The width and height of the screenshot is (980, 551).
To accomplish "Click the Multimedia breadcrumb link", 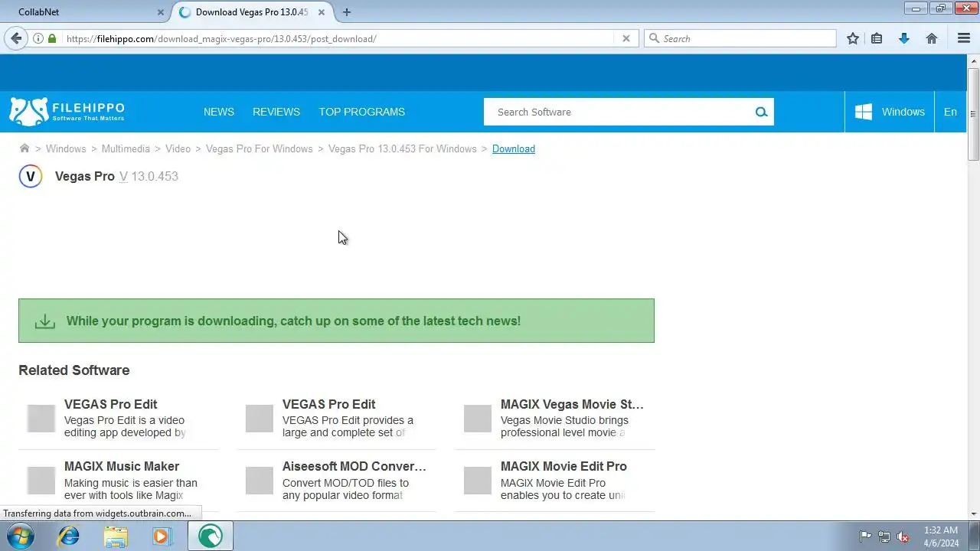I will tap(126, 148).
